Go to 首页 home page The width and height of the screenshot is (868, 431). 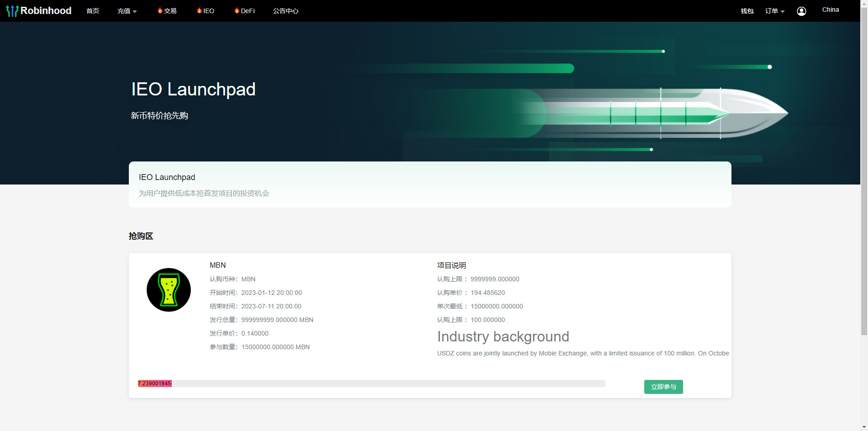tap(93, 11)
